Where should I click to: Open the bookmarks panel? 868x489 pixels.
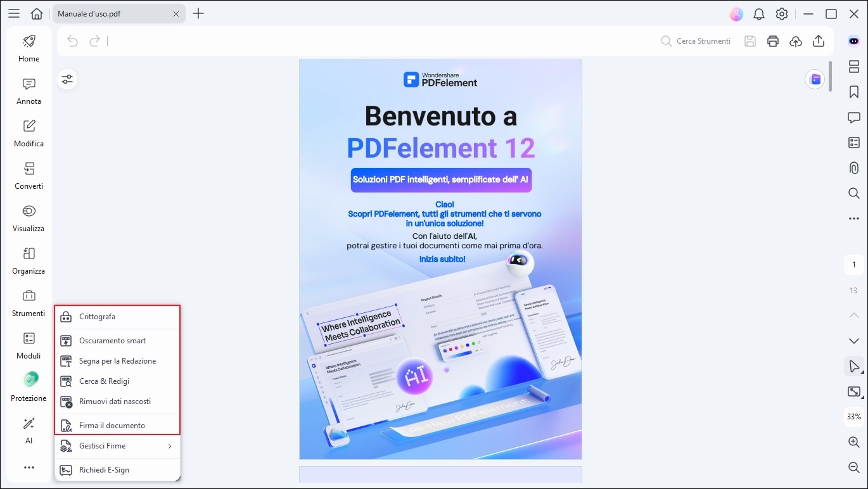click(853, 92)
